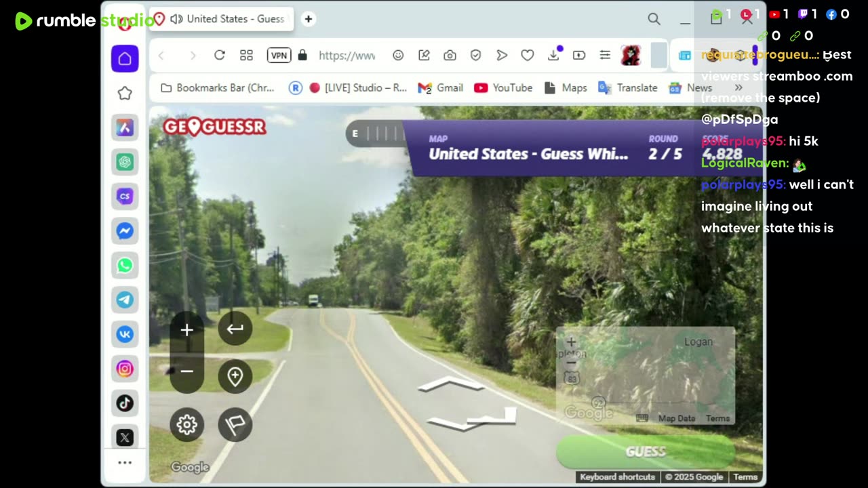Viewport: 868px width, 488px height.
Task: Open the Aria AI sidebar icon
Action: tap(125, 128)
